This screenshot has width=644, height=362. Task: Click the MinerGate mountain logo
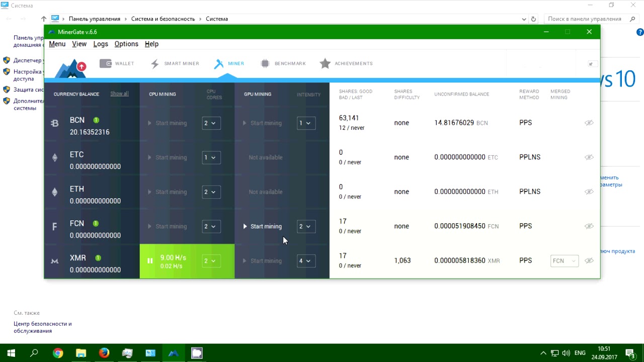click(x=69, y=69)
